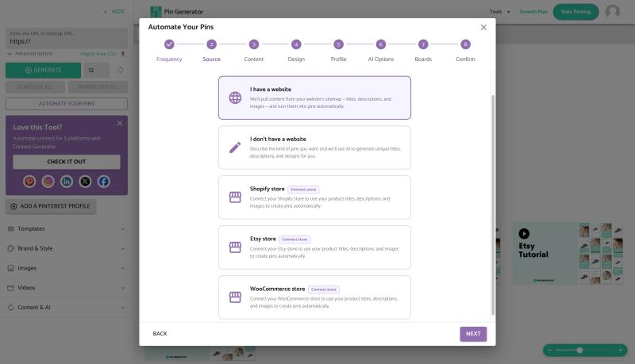
Task: Jump to Design step 4
Action: 296,51
